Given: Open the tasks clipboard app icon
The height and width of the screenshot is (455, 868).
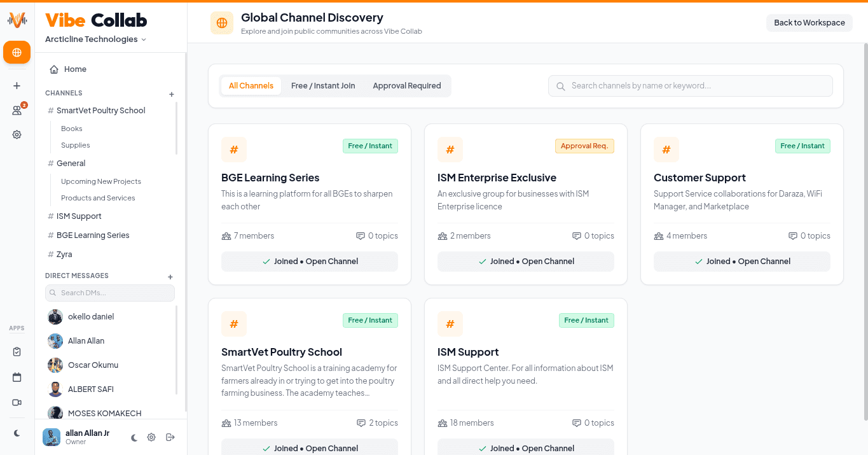Looking at the screenshot, I should coord(17,352).
